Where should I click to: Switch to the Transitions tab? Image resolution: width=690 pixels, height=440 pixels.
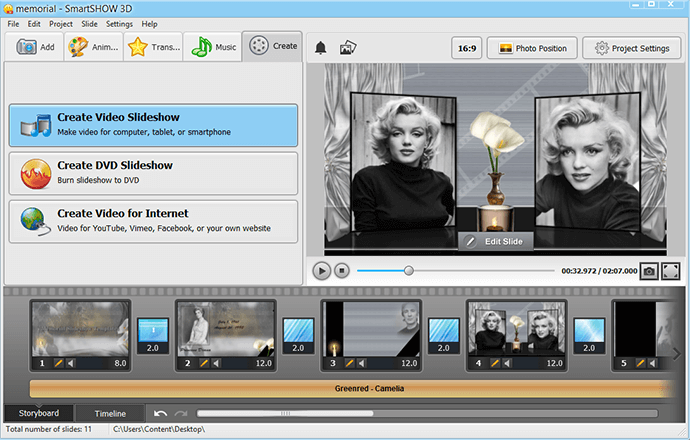point(153,47)
